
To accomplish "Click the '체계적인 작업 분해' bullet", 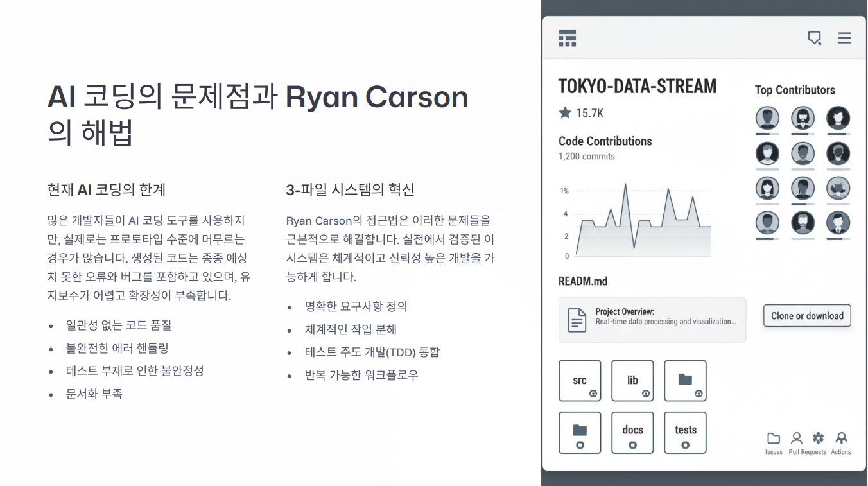I will pyautogui.click(x=351, y=329).
